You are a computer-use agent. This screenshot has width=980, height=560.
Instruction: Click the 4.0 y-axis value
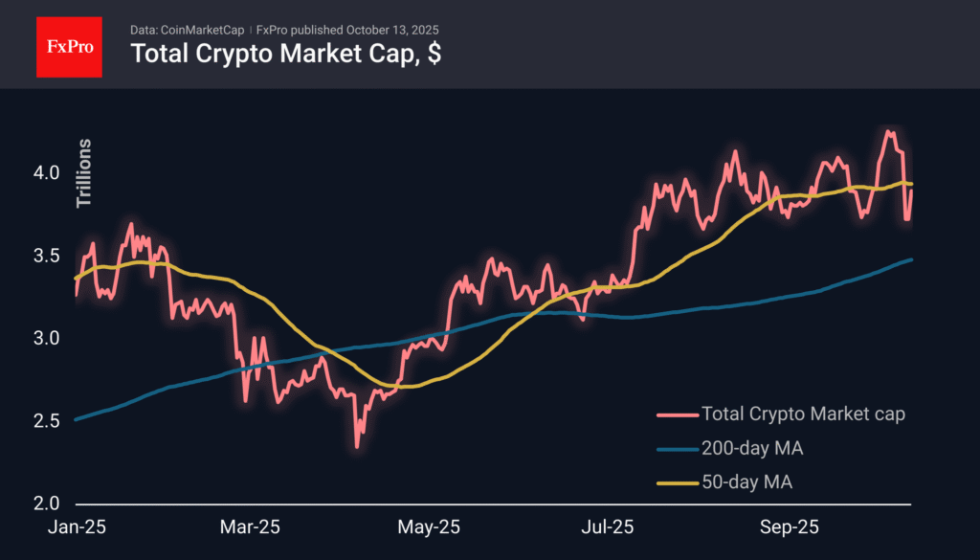[x=48, y=173]
